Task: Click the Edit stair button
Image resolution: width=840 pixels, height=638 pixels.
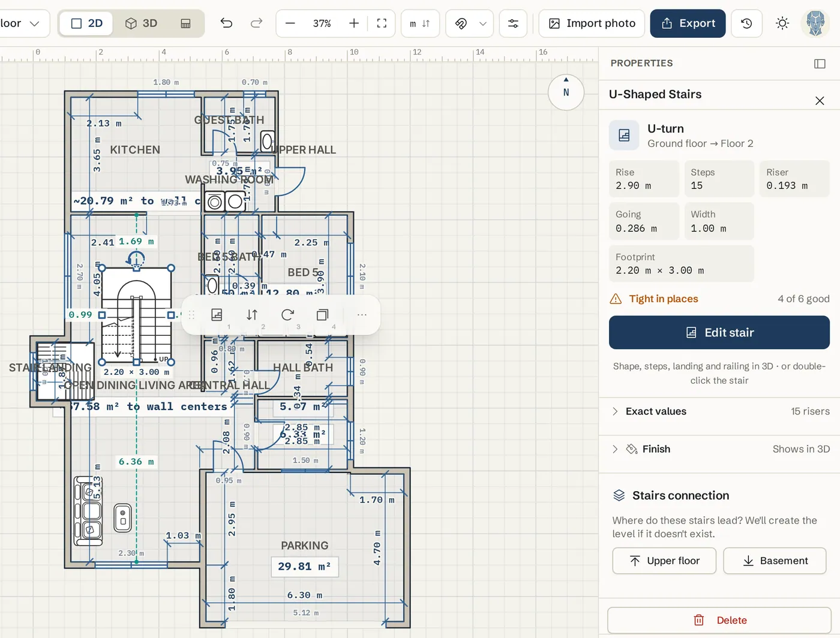Action: [x=719, y=332]
